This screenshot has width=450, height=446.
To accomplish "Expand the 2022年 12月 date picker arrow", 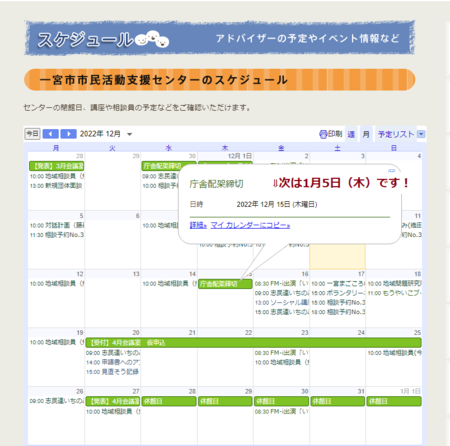I will click(130, 134).
